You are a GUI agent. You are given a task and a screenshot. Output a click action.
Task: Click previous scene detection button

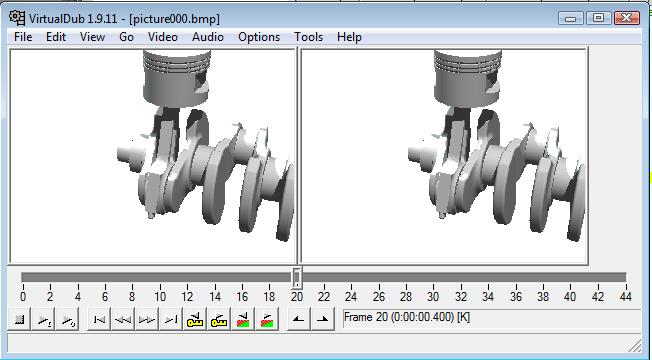243,320
